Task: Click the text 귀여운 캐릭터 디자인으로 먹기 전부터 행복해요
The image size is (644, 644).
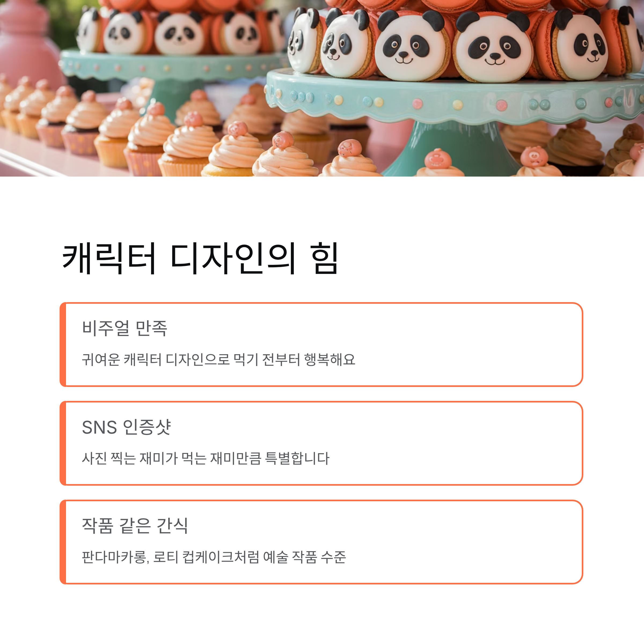Action: 219,359
